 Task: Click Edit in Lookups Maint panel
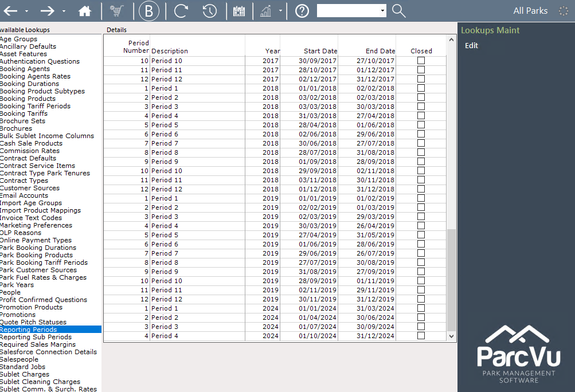pos(471,45)
